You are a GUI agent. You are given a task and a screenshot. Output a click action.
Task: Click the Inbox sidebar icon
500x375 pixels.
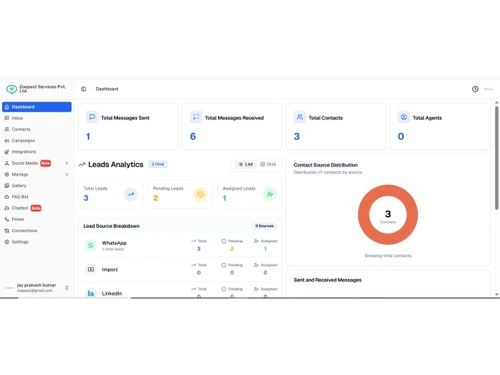click(x=7, y=118)
